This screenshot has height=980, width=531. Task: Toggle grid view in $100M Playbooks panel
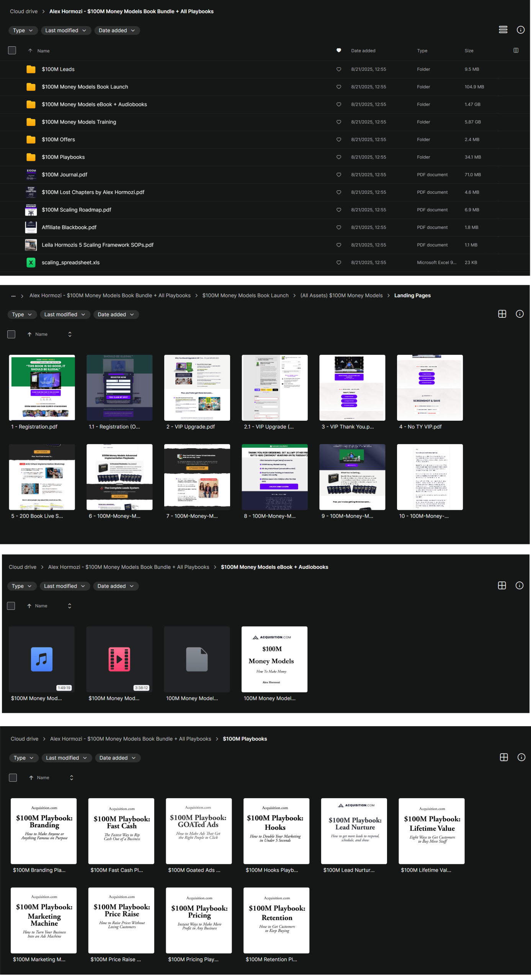click(x=503, y=757)
